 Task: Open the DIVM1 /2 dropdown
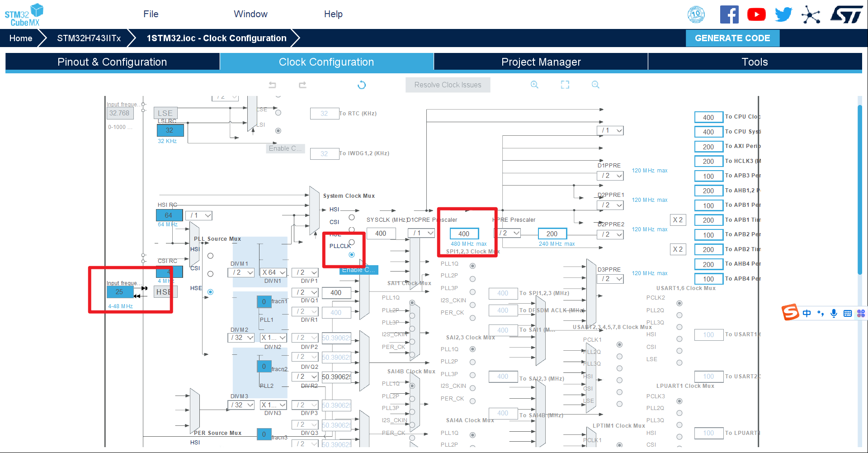coord(241,272)
